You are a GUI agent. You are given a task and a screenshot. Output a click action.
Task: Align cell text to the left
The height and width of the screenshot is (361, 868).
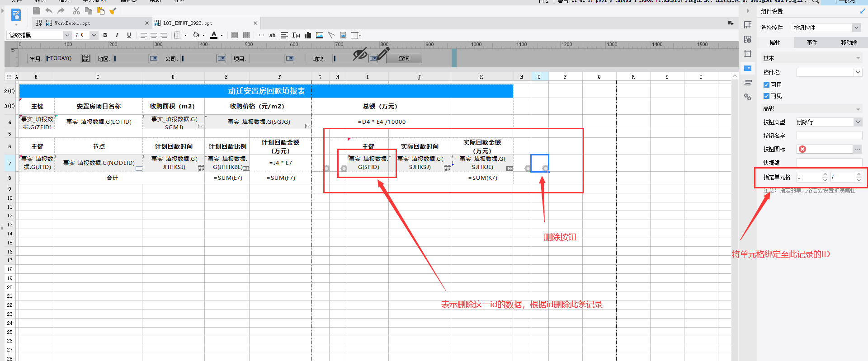[143, 35]
